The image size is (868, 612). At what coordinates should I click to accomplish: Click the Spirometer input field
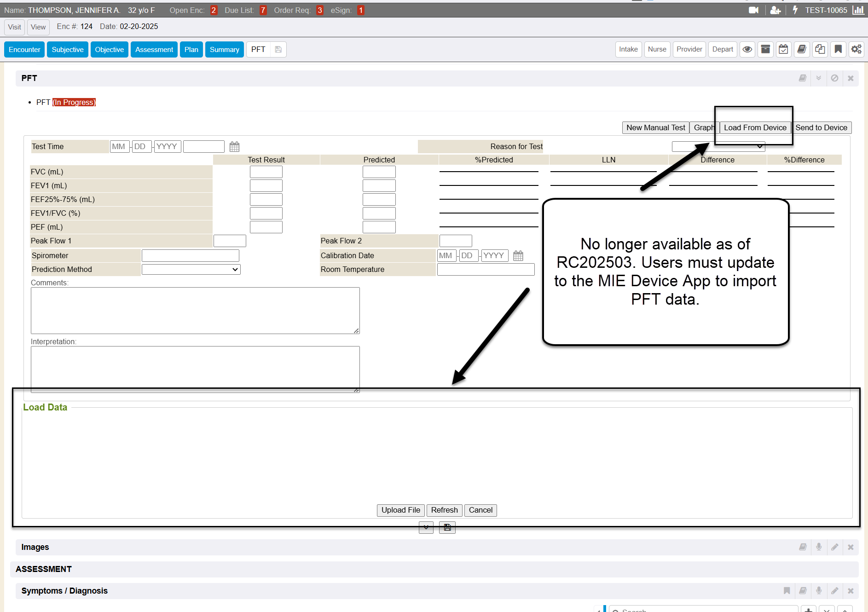pyautogui.click(x=191, y=256)
